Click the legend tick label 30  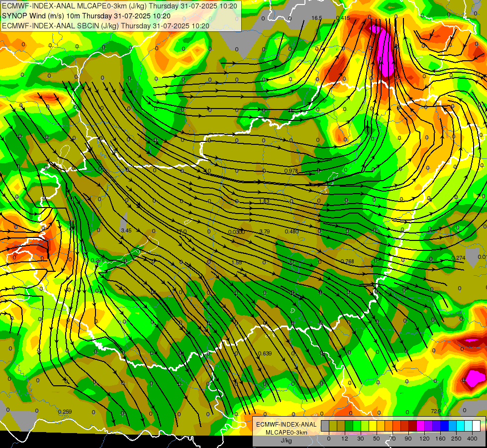point(361,439)
